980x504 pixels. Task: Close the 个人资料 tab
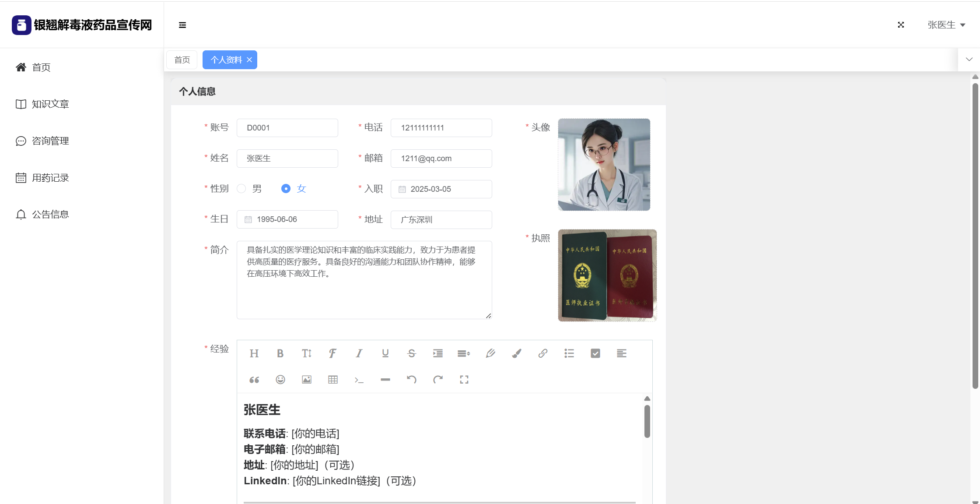coord(249,60)
